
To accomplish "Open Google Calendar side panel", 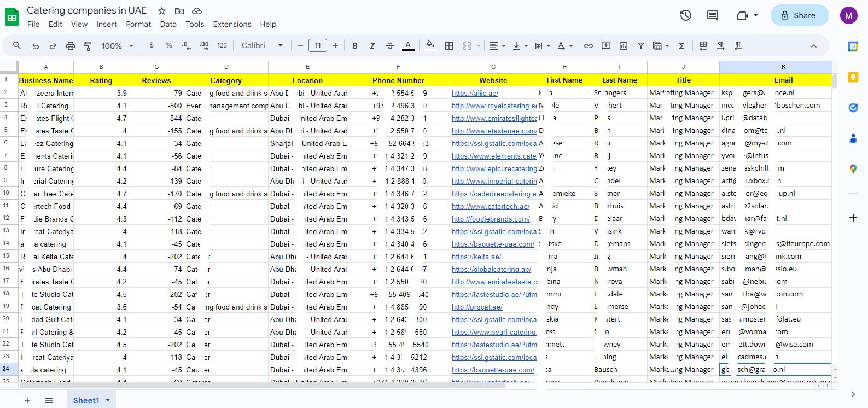I will (853, 46).
